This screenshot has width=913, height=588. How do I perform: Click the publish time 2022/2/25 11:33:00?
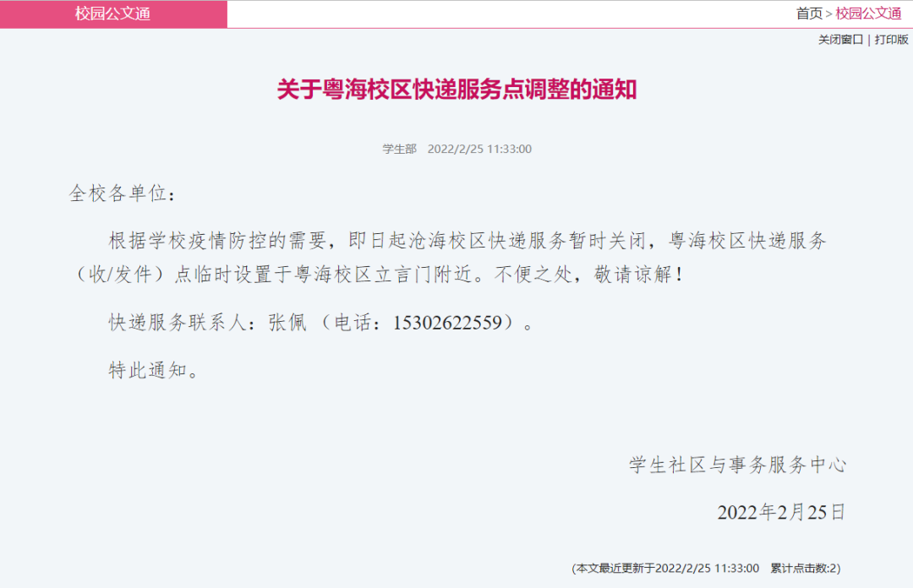click(x=479, y=149)
